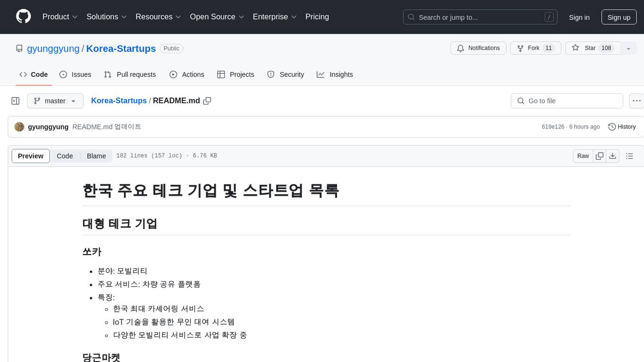The height and width of the screenshot is (362, 644).
Task: Switch to the Actions tab
Action: [x=187, y=74]
